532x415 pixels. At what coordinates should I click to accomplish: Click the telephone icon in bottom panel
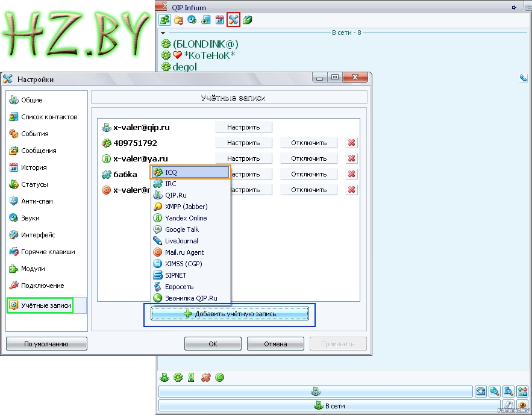click(x=480, y=392)
